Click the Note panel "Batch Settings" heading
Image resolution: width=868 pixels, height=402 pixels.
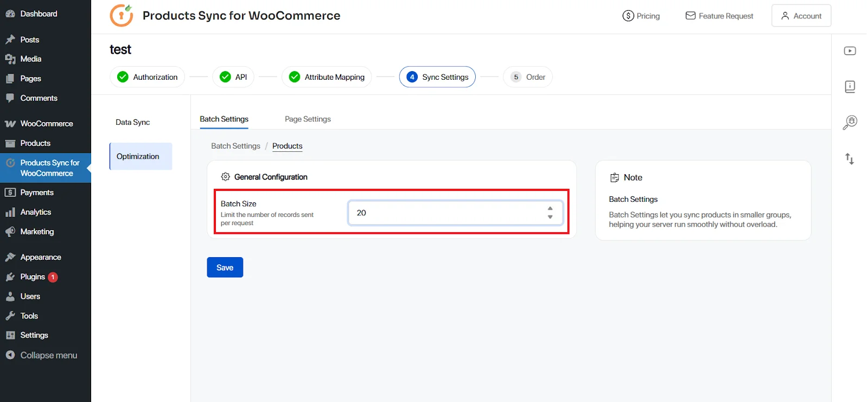[633, 199]
